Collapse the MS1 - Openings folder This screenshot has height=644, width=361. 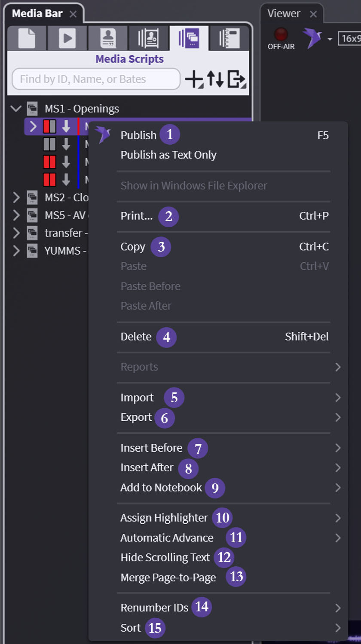[x=16, y=109]
